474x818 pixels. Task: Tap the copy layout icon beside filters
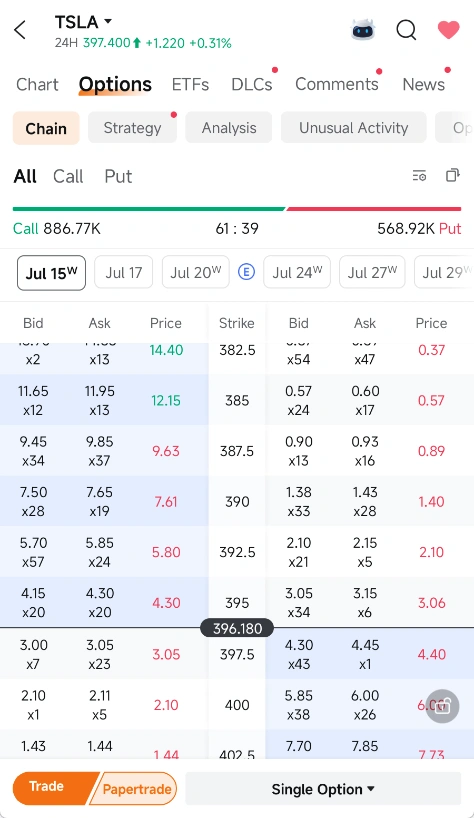[453, 175]
